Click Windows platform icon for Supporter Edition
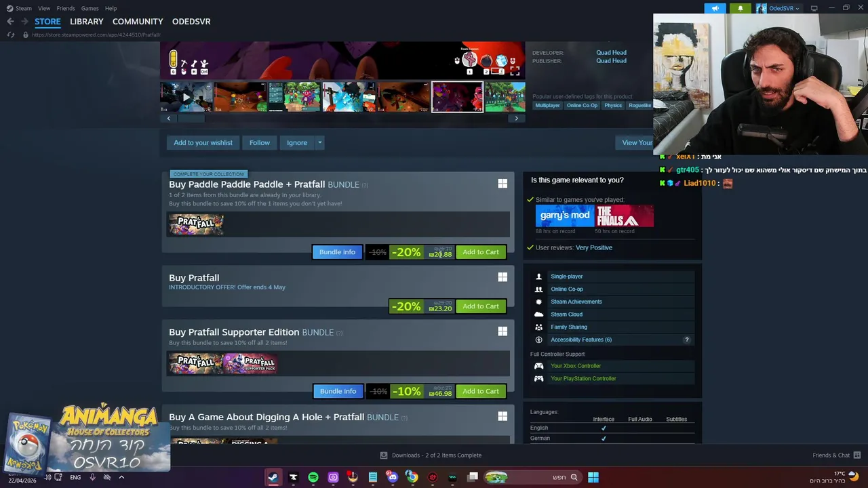Viewport: 868px width, 488px height. click(502, 331)
